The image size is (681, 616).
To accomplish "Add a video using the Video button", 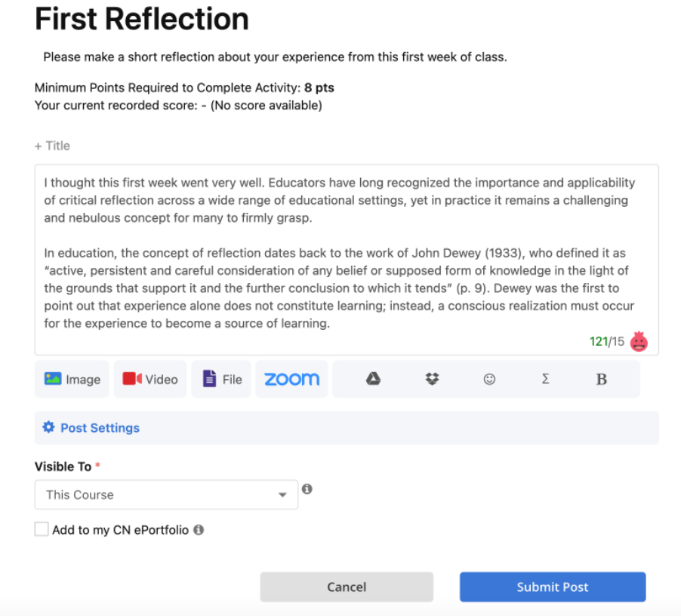I will coord(150,379).
